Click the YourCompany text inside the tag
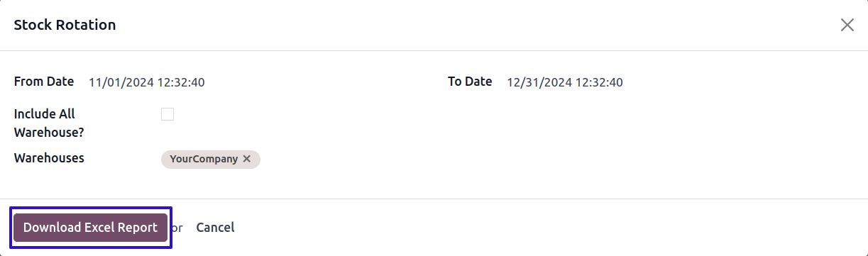 tap(204, 159)
